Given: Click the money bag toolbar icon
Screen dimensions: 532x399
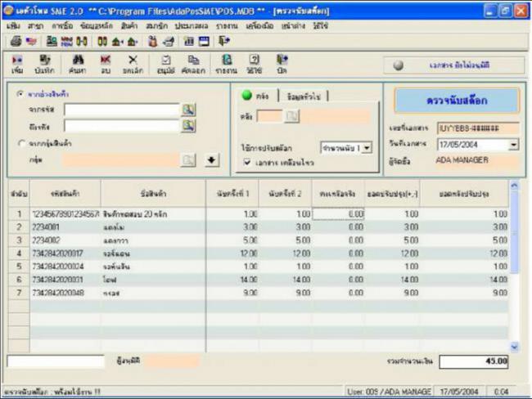Looking at the screenshot, I should tap(153, 42).
